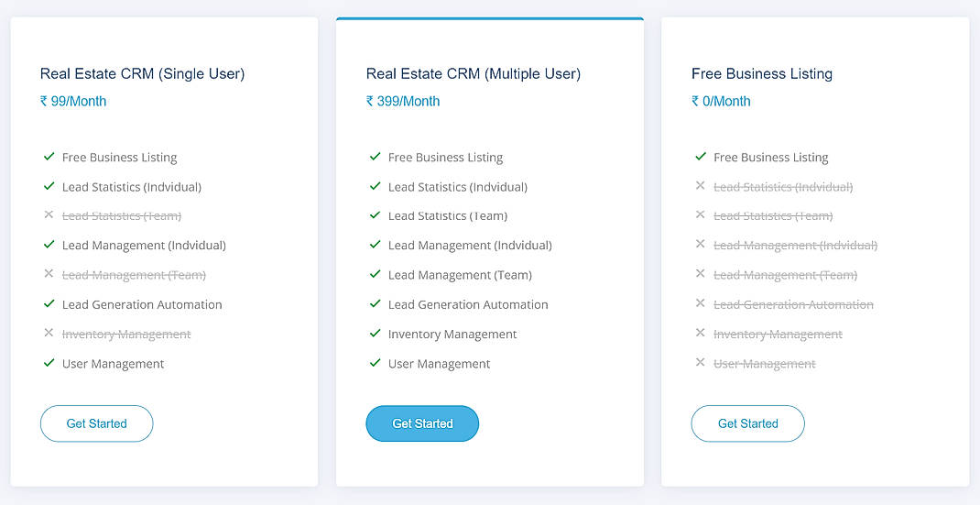Click checkmark beside User Management in Single User plan

pos(49,362)
